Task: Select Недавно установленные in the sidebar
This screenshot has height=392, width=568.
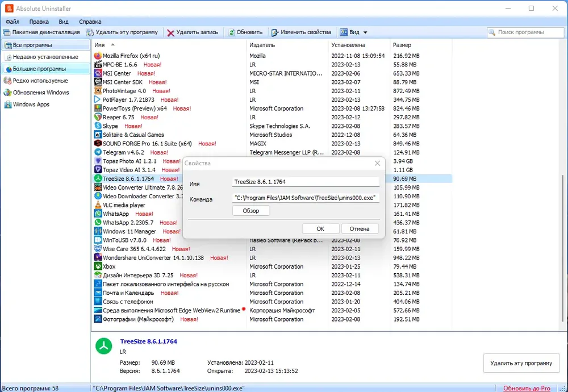Action: [45, 57]
